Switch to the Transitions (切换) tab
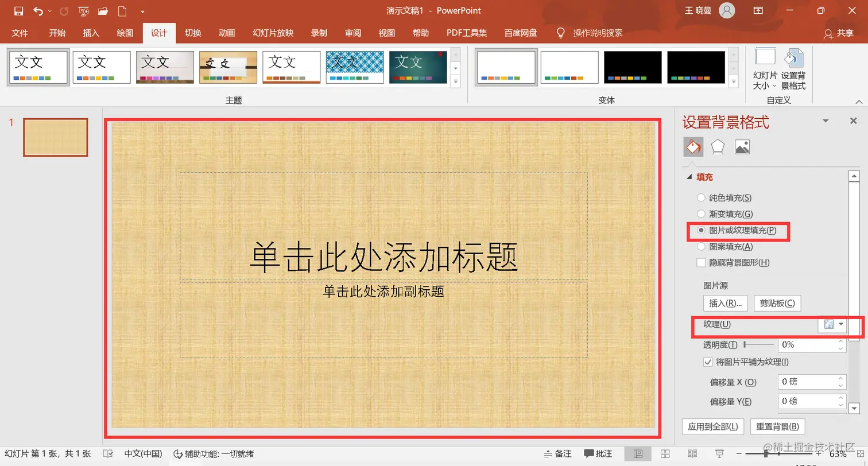 click(193, 33)
